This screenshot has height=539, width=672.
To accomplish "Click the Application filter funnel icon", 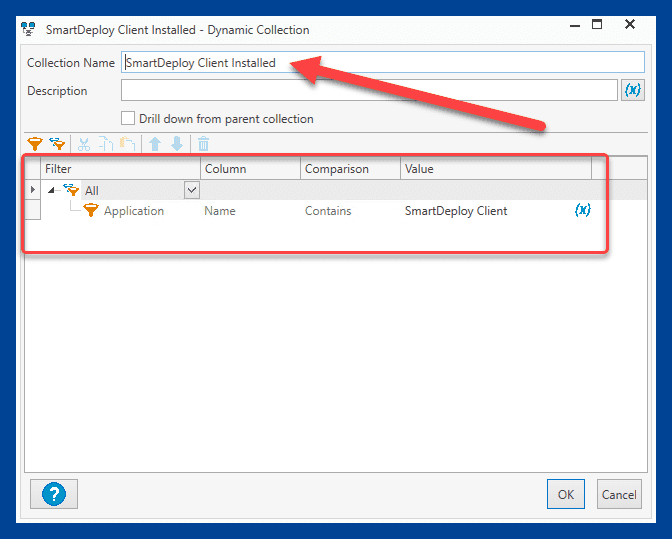I will coord(91,210).
